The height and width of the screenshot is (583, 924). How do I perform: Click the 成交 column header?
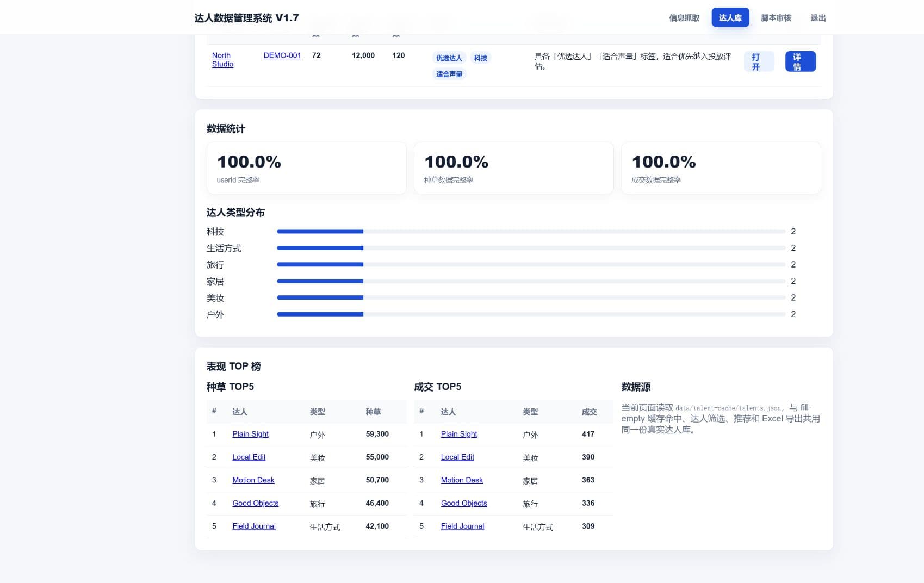589,412
